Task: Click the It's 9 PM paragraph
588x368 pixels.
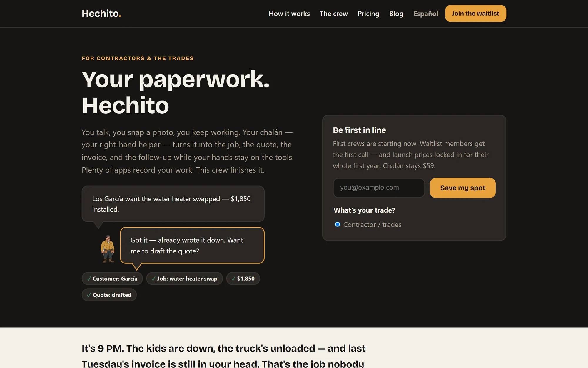Action: (x=223, y=356)
